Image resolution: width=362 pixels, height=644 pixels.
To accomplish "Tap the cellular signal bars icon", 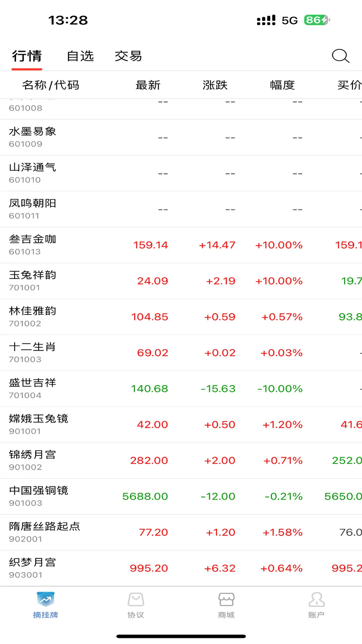I will point(266,20).
